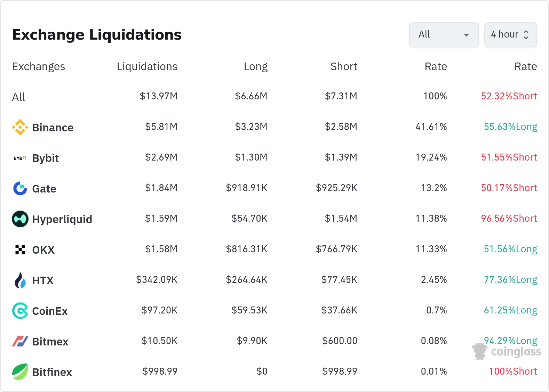Image resolution: width=549 pixels, height=392 pixels.
Task: Click the Bitmex logo icon
Action: pos(20,341)
